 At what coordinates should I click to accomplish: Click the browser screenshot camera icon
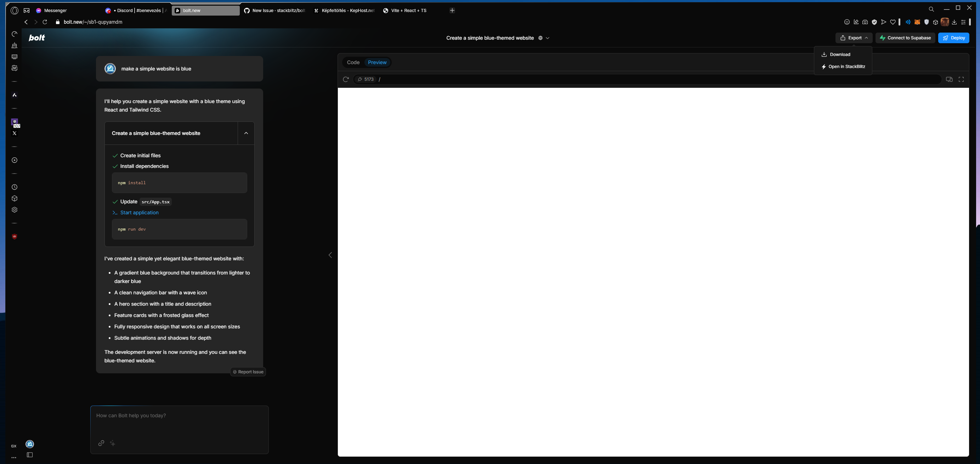coord(865,22)
